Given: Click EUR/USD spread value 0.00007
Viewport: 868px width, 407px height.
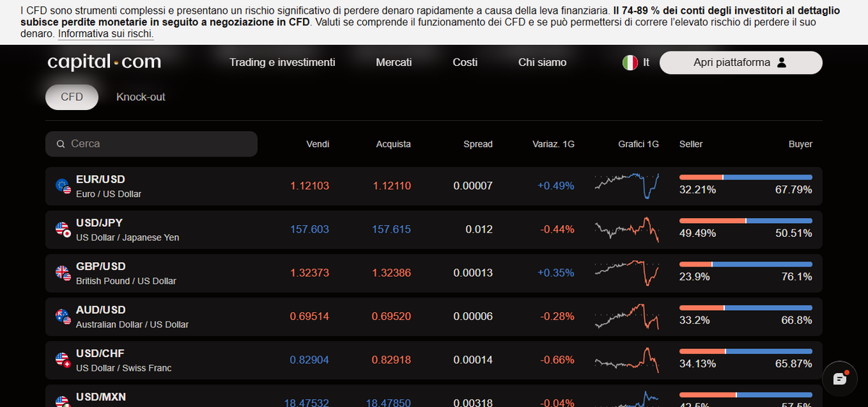Looking at the screenshot, I should 473,186.
